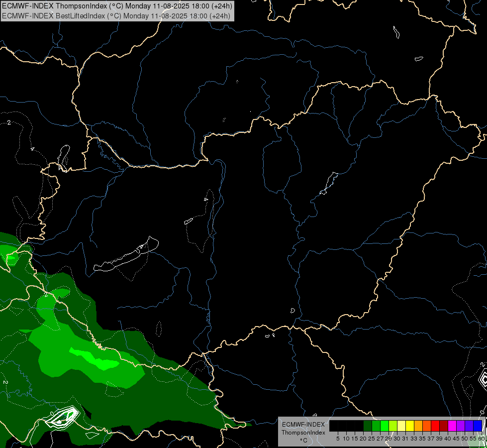The width and height of the screenshot is (487, 448).
Task: Select the purple 45–50 legend swatch
Action: [461, 426]
